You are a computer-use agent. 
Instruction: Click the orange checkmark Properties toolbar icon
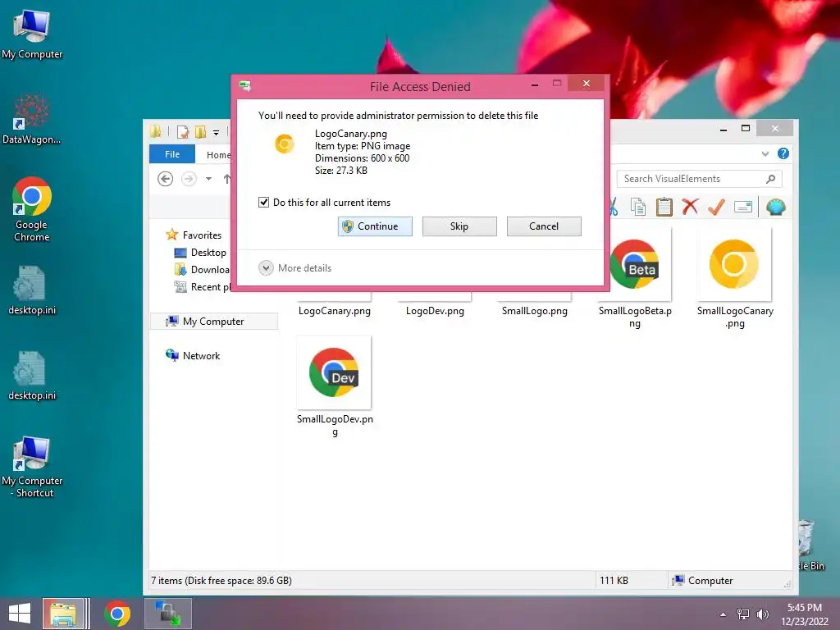716,206
